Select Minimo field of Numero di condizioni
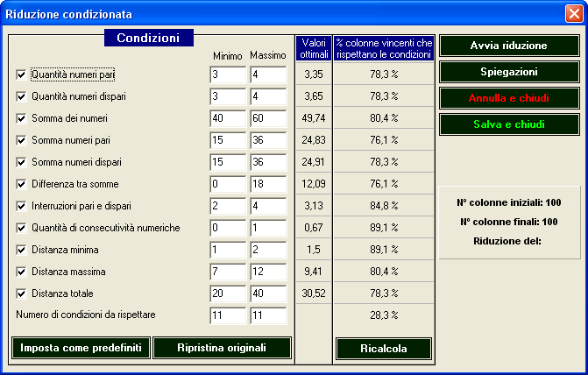588x375 pixels. (x=228, y=315)
